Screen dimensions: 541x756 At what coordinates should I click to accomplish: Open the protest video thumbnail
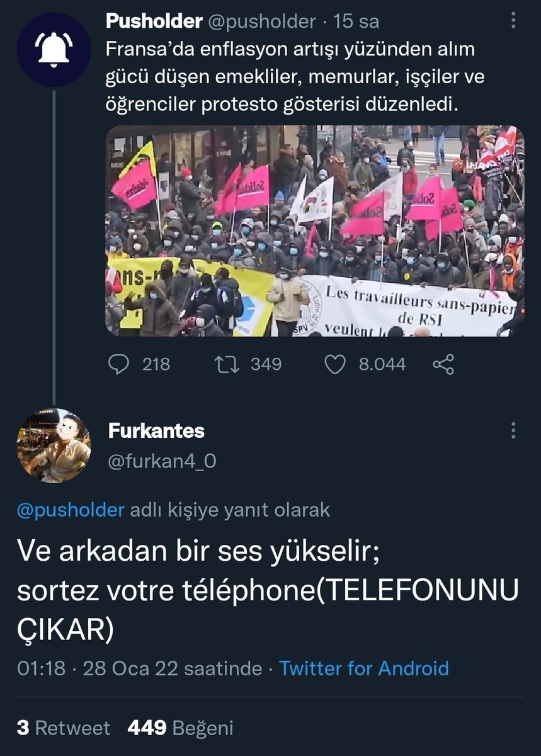[315, 231]
